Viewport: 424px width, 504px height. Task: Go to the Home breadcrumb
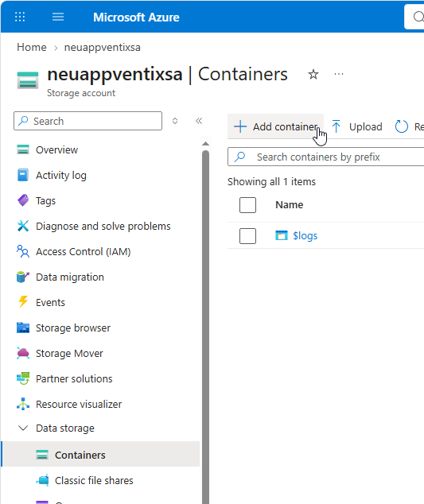32,47
